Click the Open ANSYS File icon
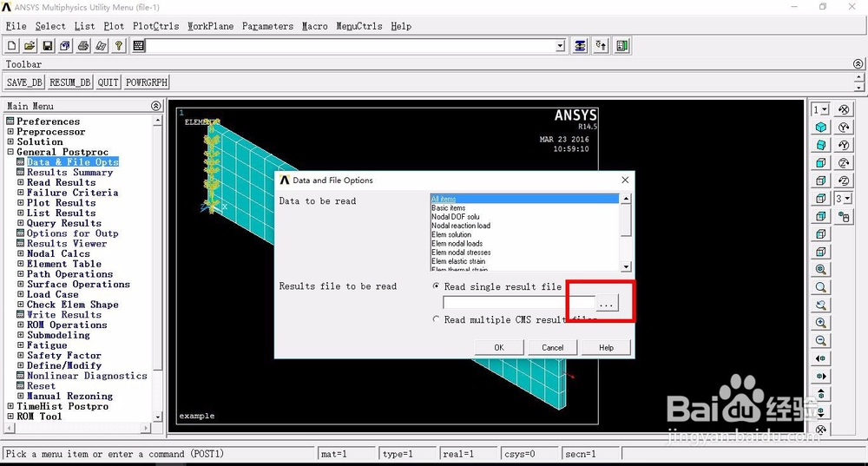Image resolution: width=868 pixels, height=466 pixels. 30,46
